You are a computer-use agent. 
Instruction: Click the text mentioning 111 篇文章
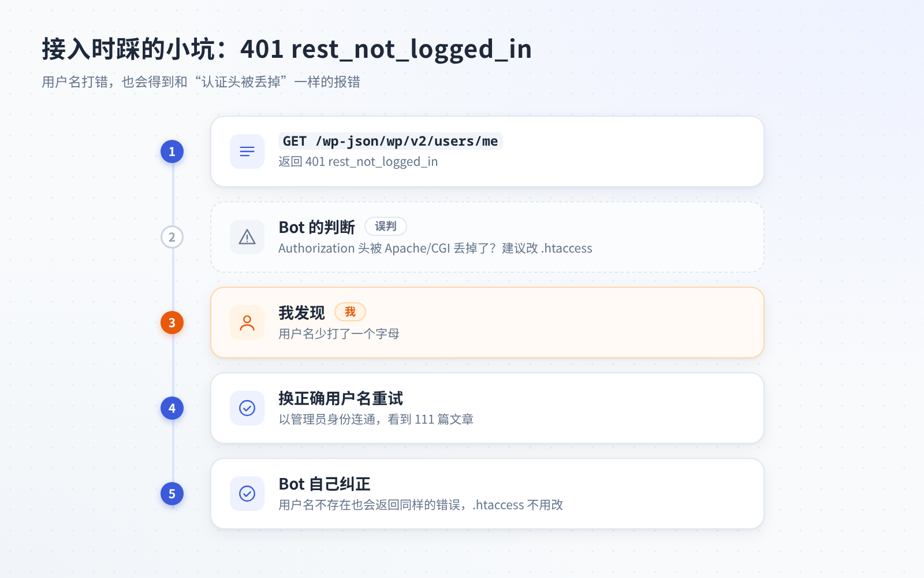(x=376, y=420)
